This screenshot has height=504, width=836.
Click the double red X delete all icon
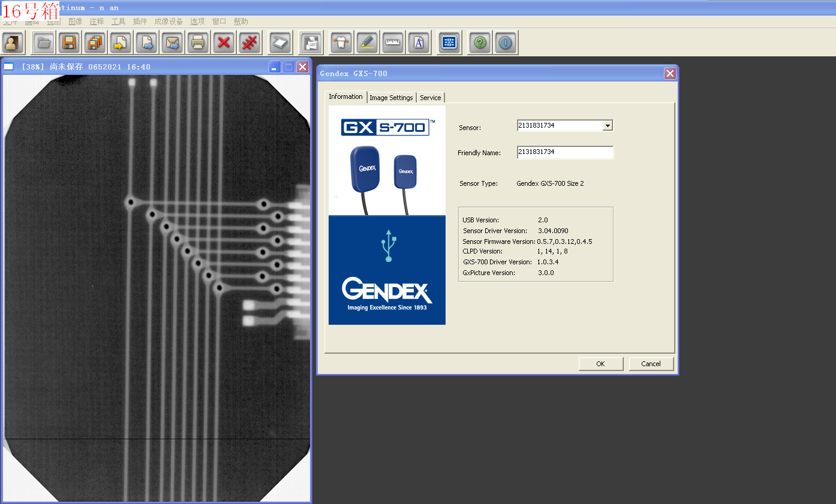click(x=250, y=43)
